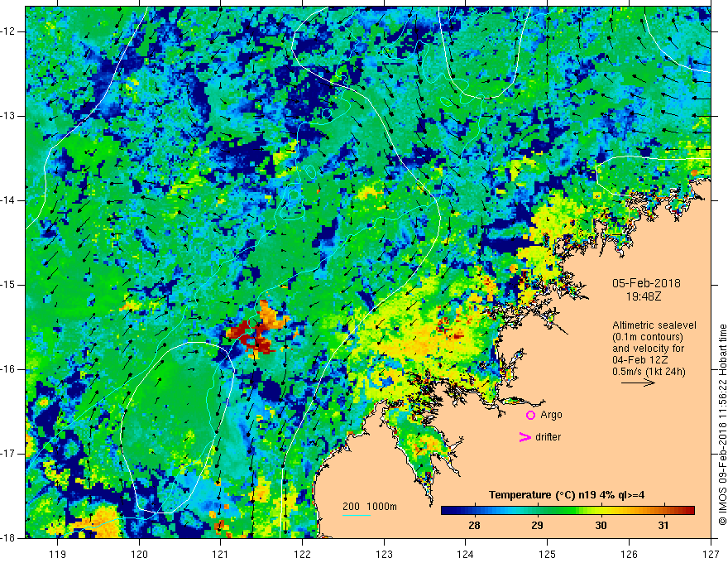Click the '04-Feb 12Z' text line

point(640,360)
